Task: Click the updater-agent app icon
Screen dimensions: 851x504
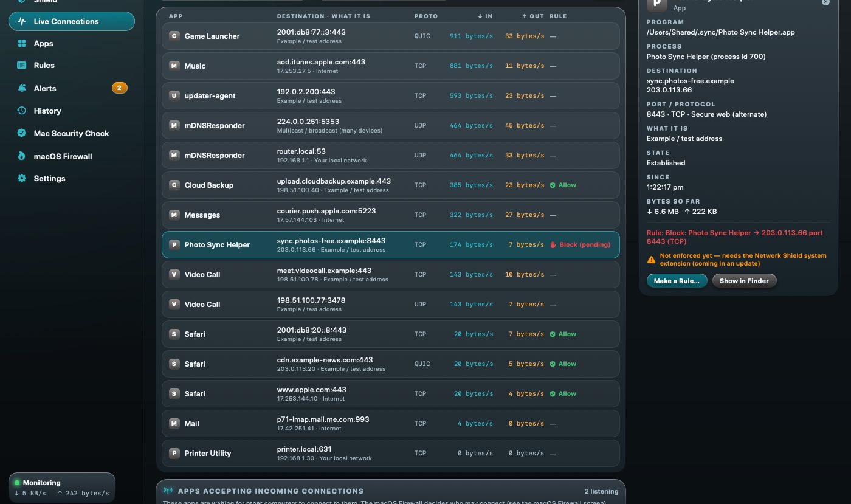Action: [x=174, y=95]
